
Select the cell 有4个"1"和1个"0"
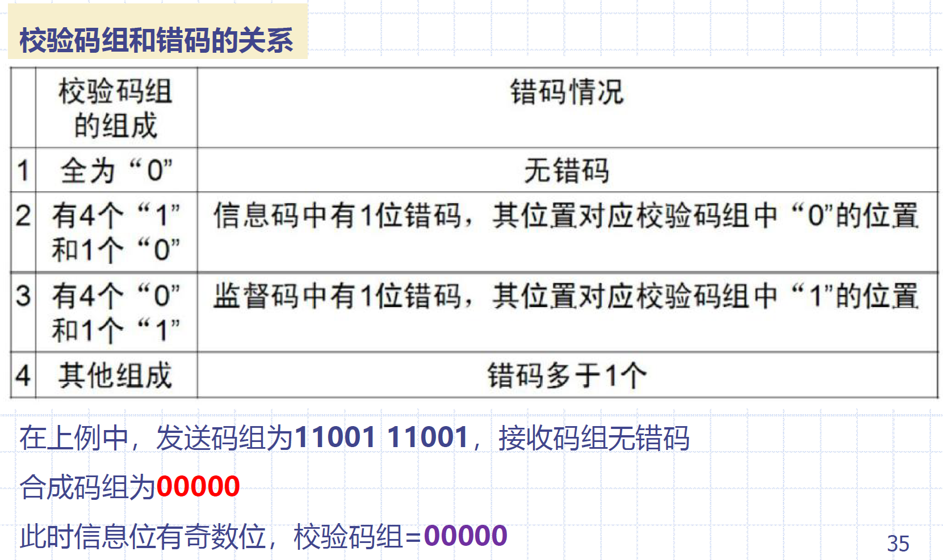pyautogui.click(x=116, y=232)
